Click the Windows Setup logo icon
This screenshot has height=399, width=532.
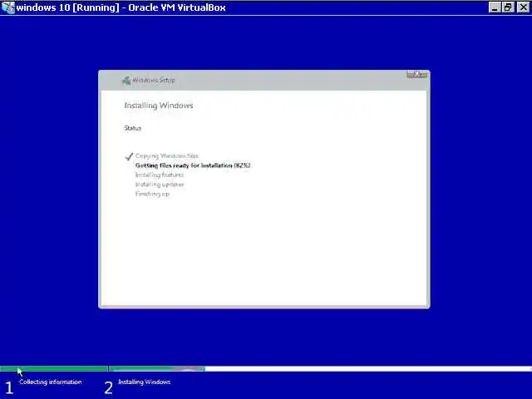pyautogui.click(x=126, y=81)
